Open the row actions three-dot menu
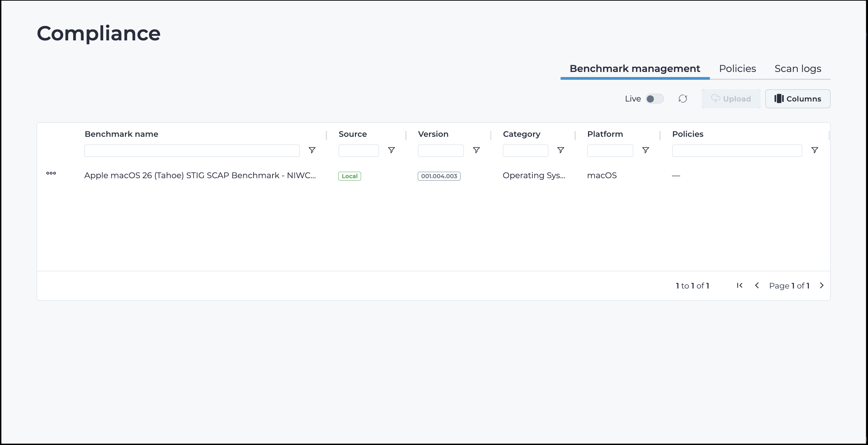Image resolution: width=868 pixels, height=445 pixels. [x=51, y=173]
